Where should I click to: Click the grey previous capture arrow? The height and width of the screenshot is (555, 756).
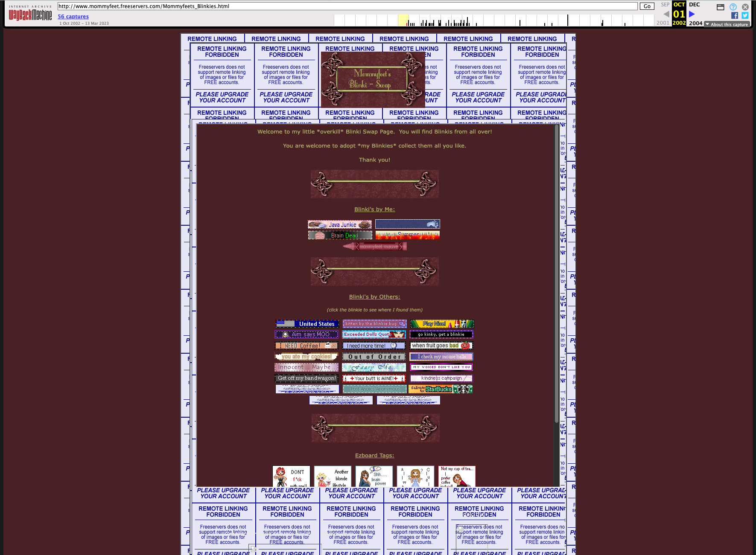(x=666, y=14)
